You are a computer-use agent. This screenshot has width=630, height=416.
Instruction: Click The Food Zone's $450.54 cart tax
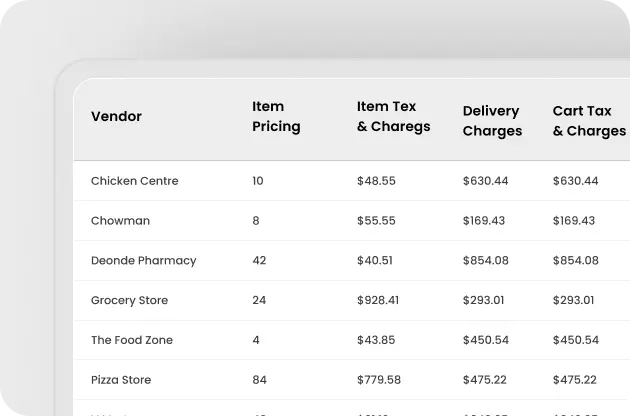(x=576, y=340)
